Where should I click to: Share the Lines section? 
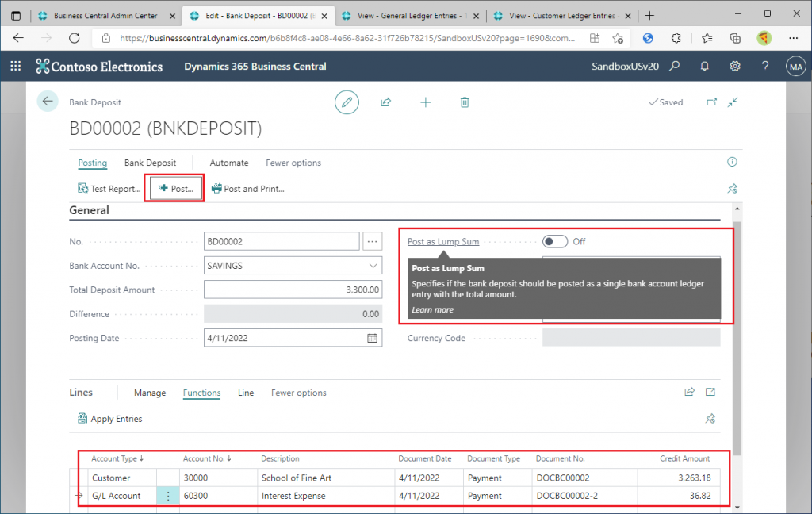689,392
